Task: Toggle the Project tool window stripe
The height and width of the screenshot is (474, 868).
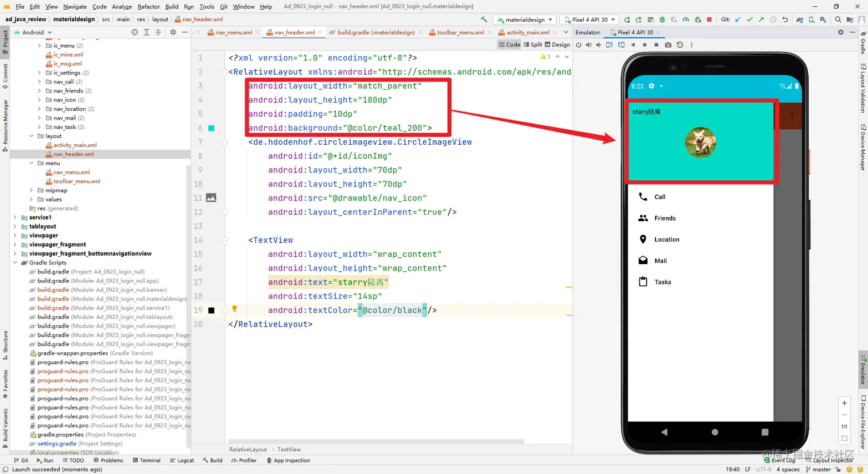Action: (x=5, y=43)
